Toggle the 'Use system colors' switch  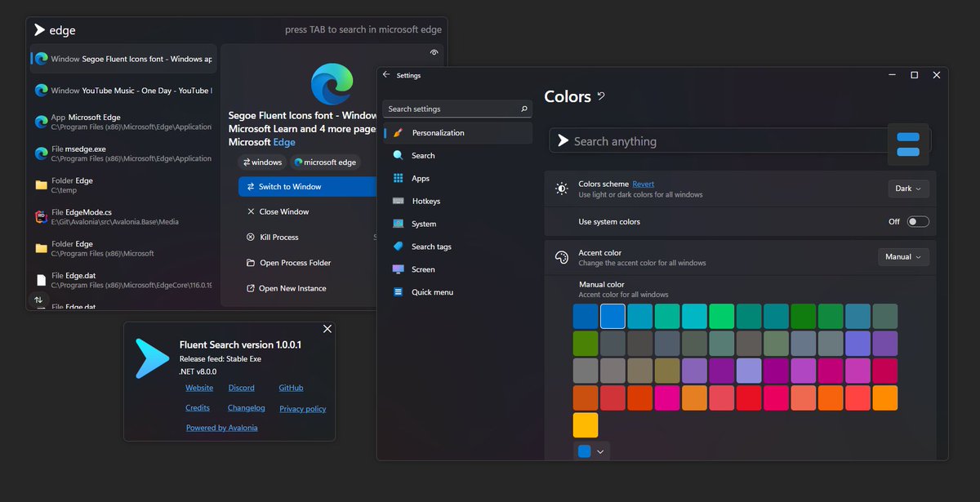[918, 221]
